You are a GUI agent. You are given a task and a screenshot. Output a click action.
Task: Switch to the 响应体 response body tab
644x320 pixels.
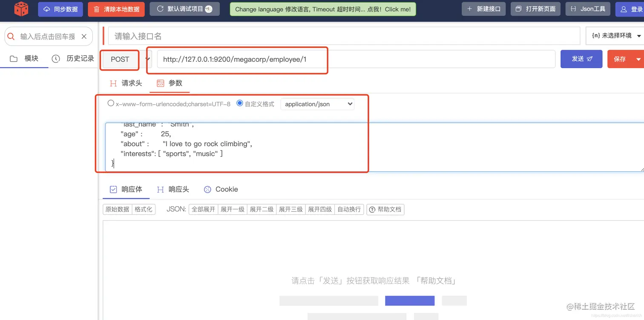click(x=126, y=190)
